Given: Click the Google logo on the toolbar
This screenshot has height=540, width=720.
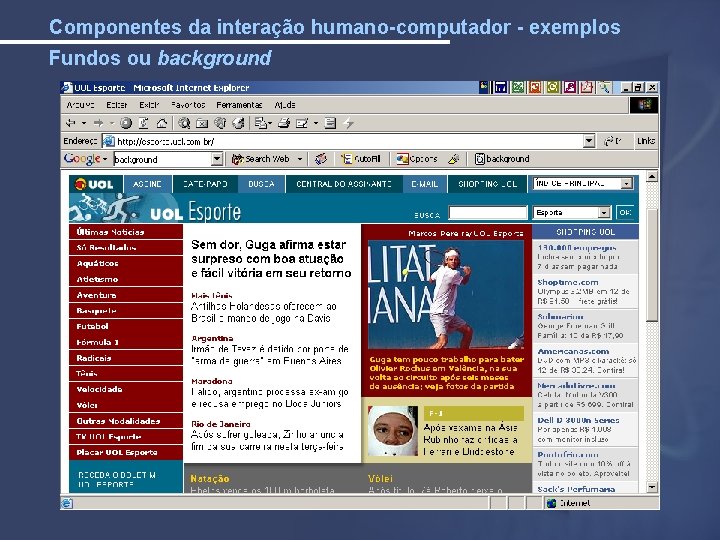Looking at the screenshot, I should click(x=82, y=159).
